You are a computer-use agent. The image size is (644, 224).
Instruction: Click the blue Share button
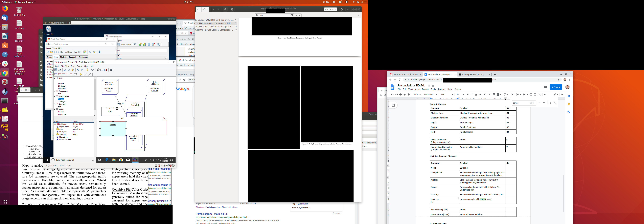tap(556, 87)
